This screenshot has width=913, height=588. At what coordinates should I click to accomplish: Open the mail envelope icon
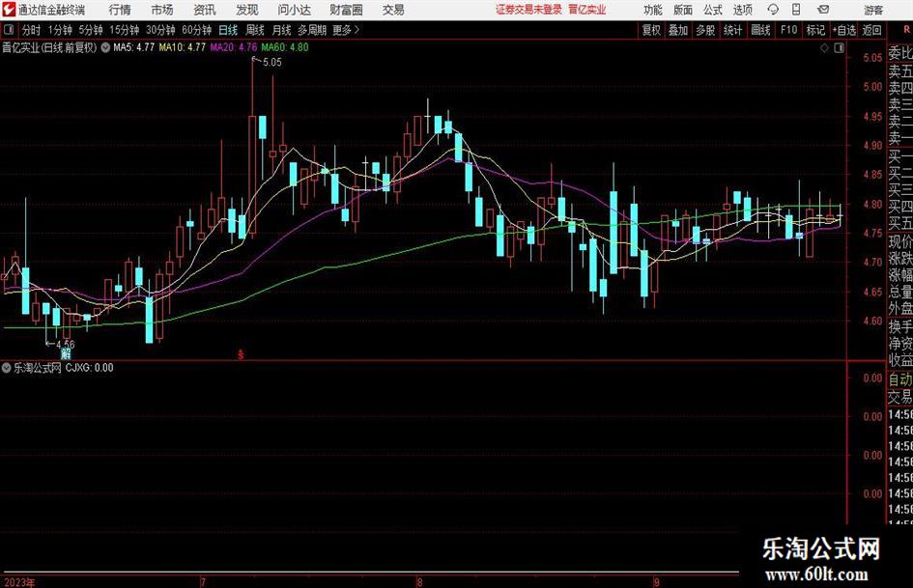click(823, 10)
